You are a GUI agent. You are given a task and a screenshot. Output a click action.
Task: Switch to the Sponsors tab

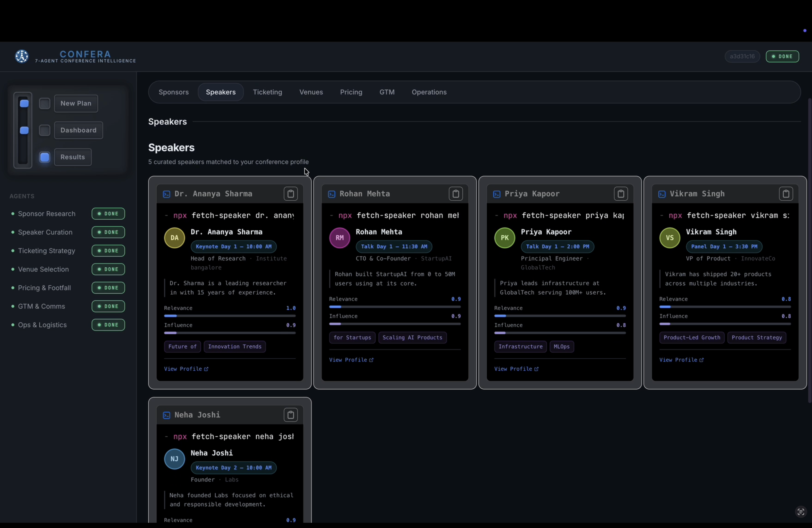click(x=174, y=92)
